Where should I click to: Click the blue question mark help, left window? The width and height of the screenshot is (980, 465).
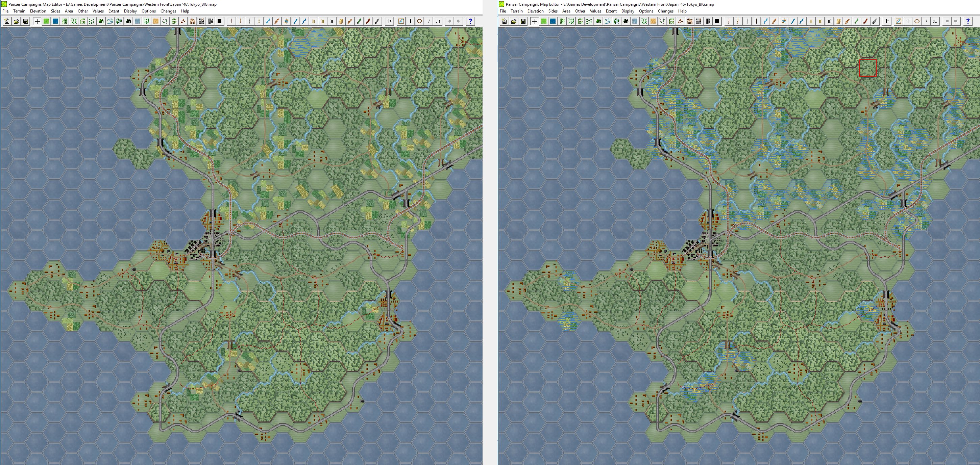tap(471, 21)
